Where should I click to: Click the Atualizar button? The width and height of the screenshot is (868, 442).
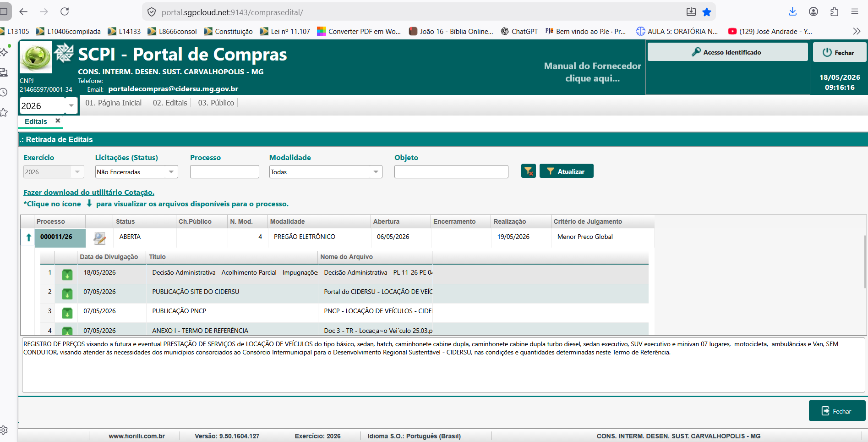coord(566,171)
